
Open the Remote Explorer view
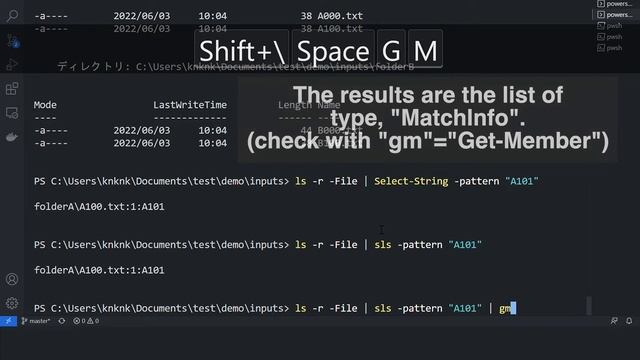click(12, 113)
